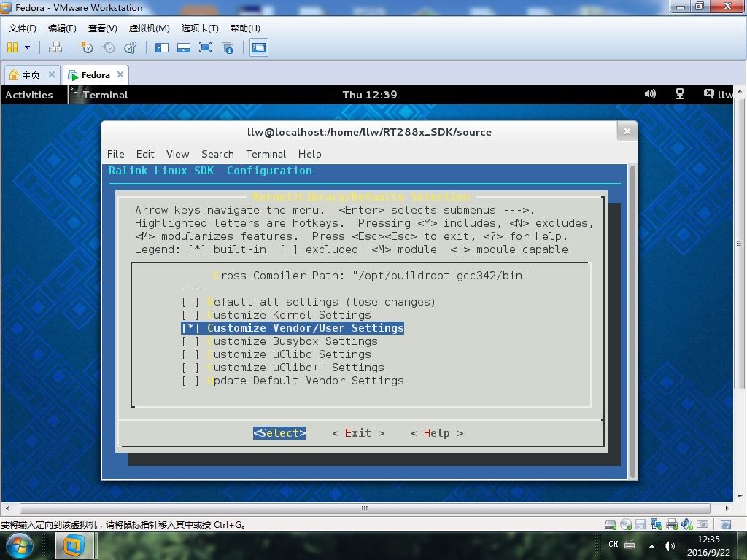Click the GNOME volume icon
The width and height of the screenshot is (747, 560).
650,94
